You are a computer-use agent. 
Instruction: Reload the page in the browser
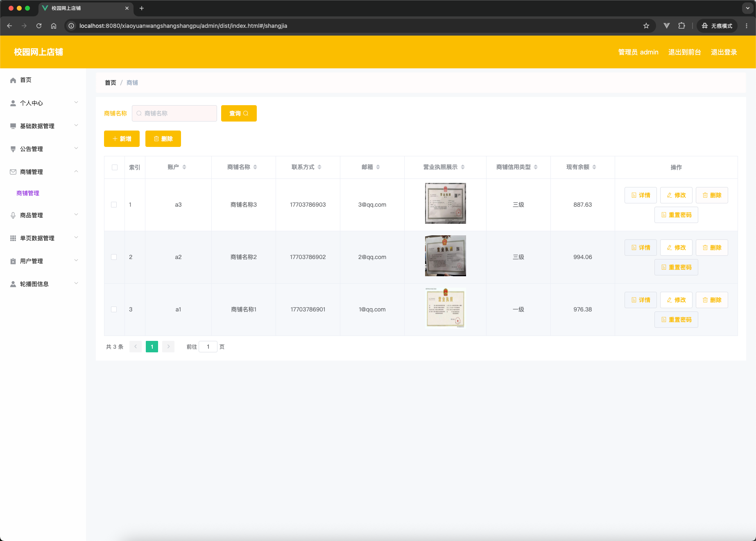coord(39,26)
